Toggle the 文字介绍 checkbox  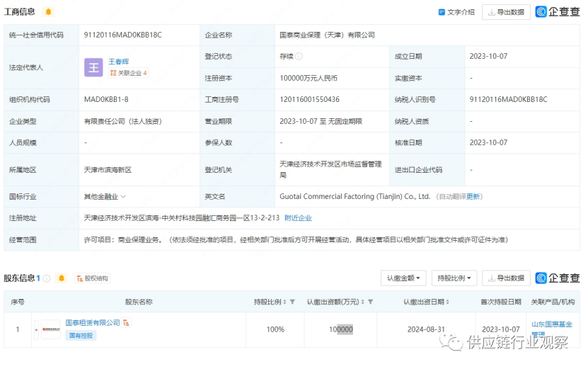[x=442, y=12]
